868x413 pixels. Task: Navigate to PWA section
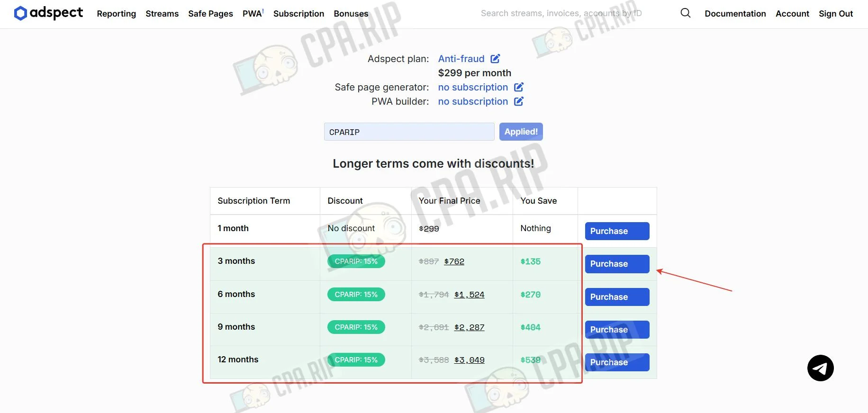pyautogui.click(x=253, y=14)
